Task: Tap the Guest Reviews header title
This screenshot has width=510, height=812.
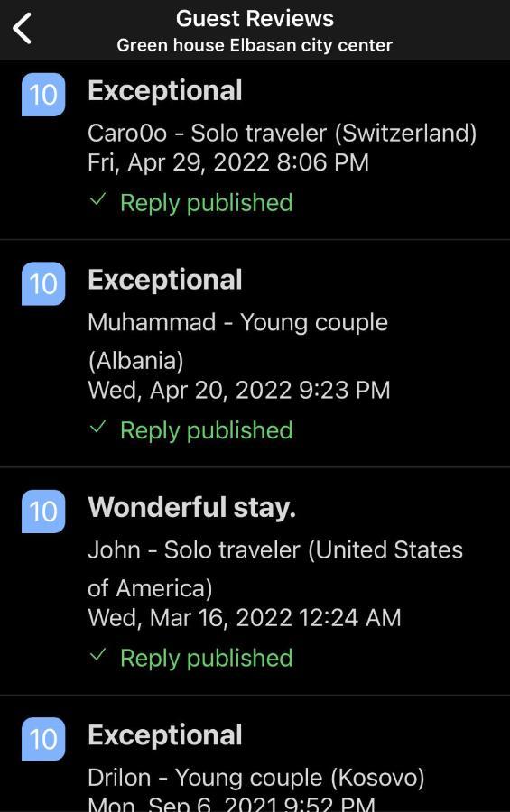Action: 255,19
